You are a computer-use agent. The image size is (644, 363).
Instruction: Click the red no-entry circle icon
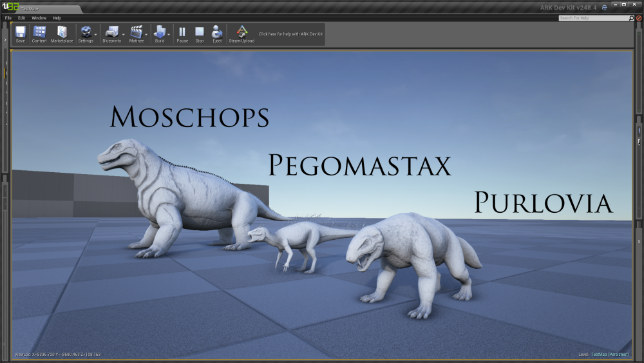coord(639,18)
